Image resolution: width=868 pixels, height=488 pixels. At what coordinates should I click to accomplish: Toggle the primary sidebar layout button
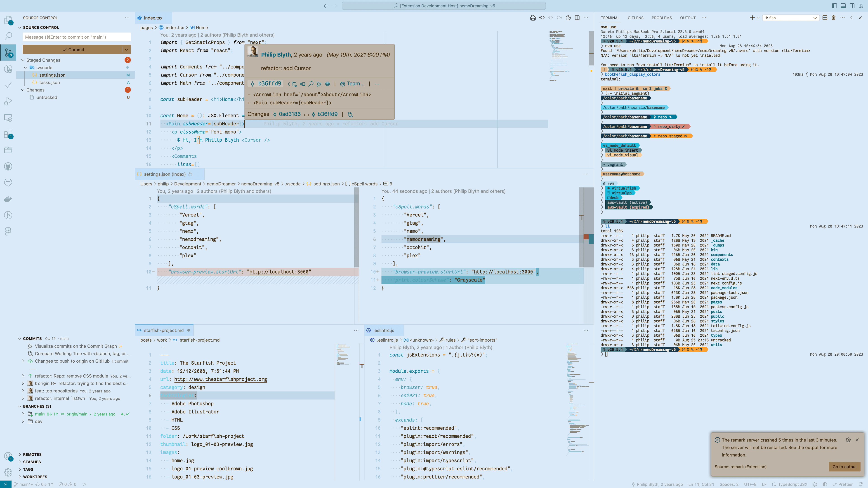[834, 6]
